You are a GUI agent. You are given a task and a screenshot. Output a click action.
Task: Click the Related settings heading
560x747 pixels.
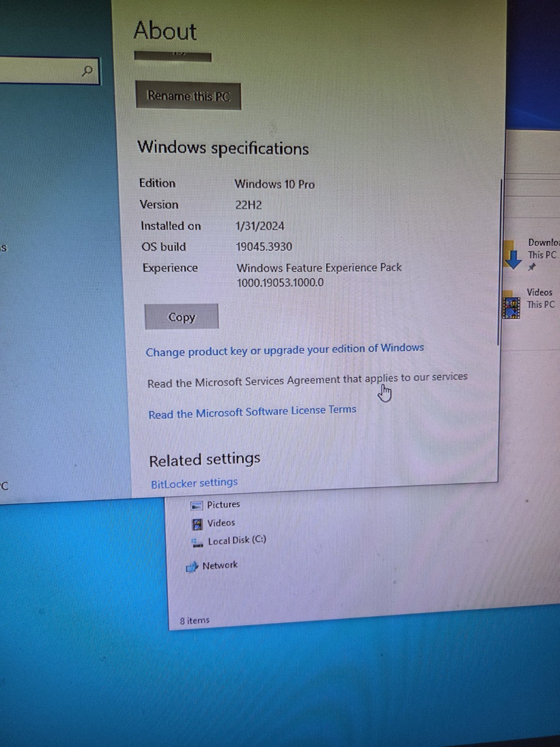[204, 459]
